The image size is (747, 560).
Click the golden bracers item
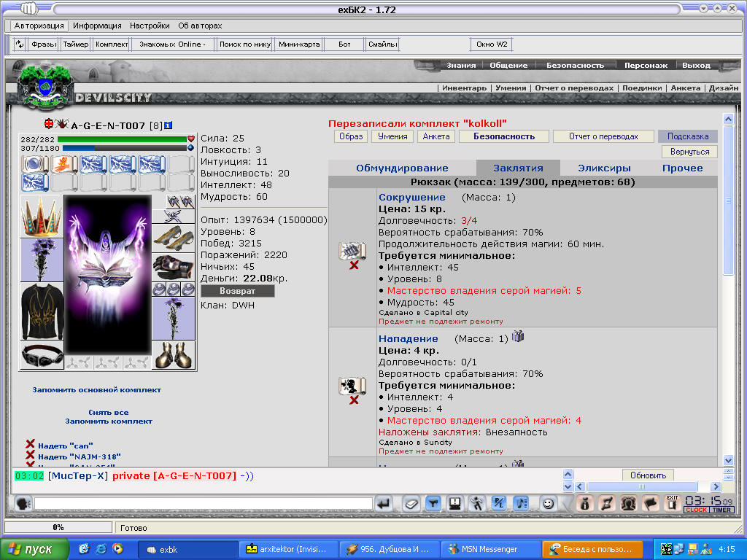[x=174, y=238]
